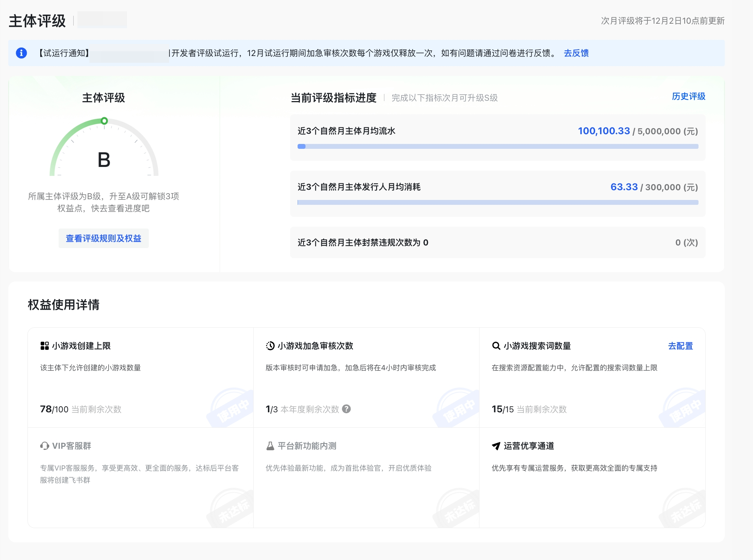Open the 历史评级 history link
Viewport: 753px width, 560px height.
(688, 97)
